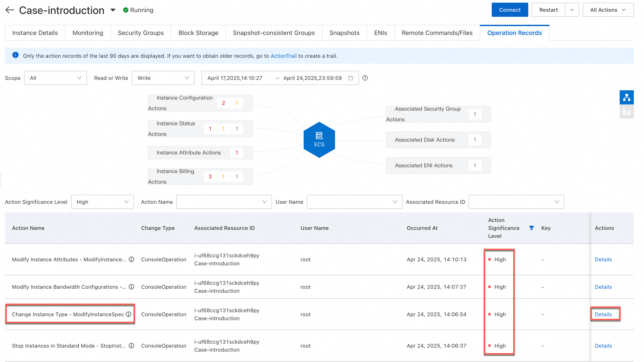
Task: Open Details for Change Instance Type row
Action: click(603, 314)
